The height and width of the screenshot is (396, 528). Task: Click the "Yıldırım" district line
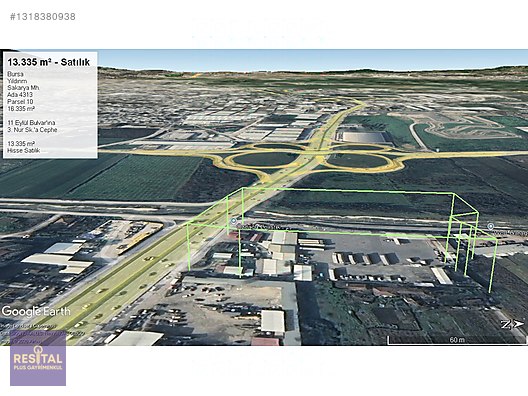[17, 81]
